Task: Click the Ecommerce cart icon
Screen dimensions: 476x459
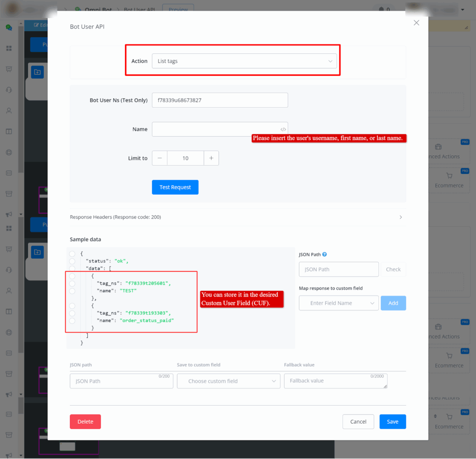Action: 449,176
